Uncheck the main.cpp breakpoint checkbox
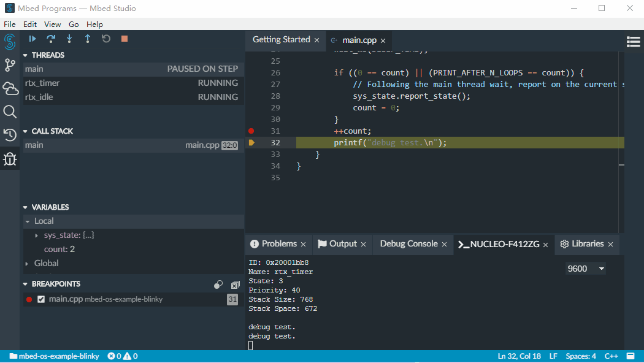The height and width of the screenshot is (363, 644). (41, 299)
